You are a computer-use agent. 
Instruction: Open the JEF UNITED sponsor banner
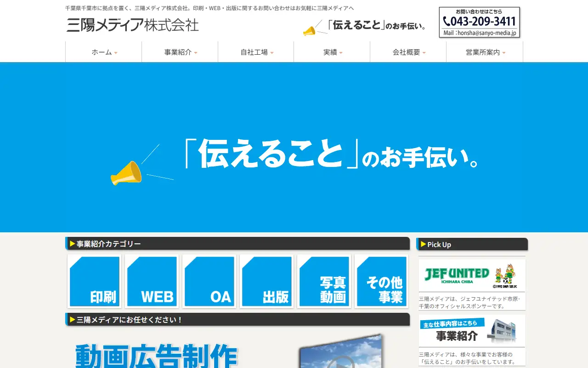[472, 275]
